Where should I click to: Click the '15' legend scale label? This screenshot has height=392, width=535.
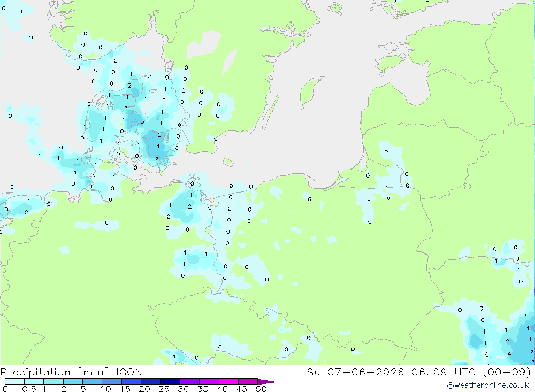[x=125, y=389]
